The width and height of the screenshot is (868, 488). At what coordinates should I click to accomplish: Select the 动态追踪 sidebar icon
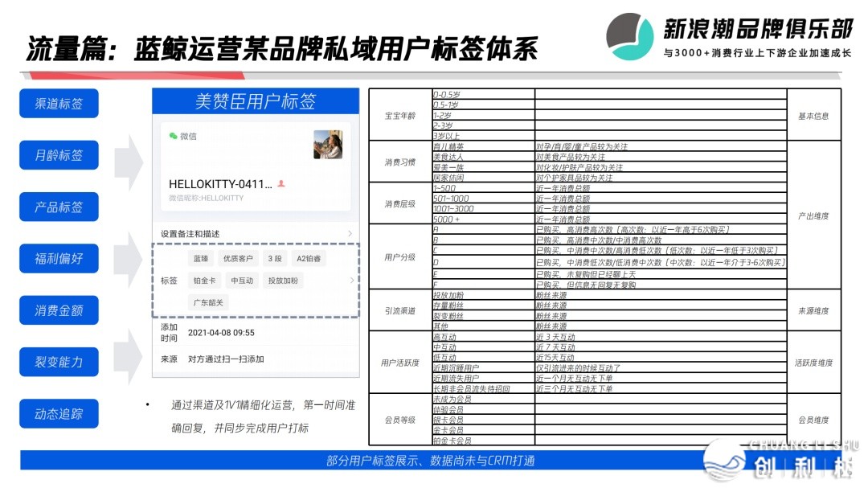point(58,412)
